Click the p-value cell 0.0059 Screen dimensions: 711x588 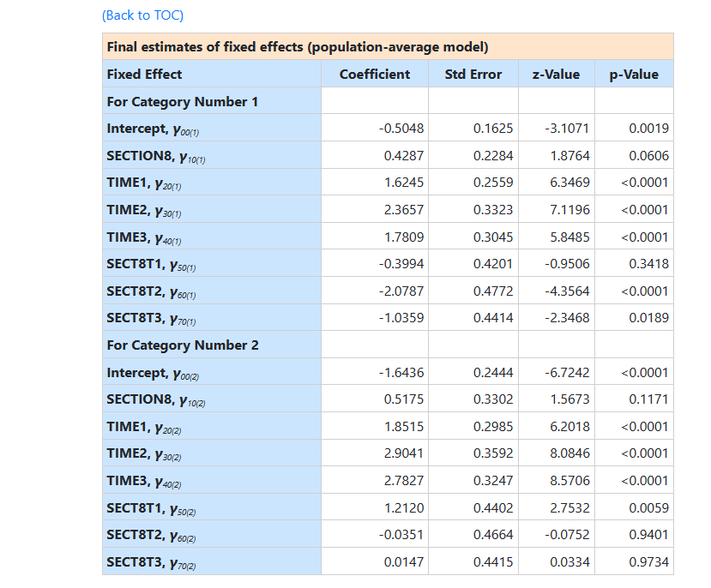[x=648, y=508]
